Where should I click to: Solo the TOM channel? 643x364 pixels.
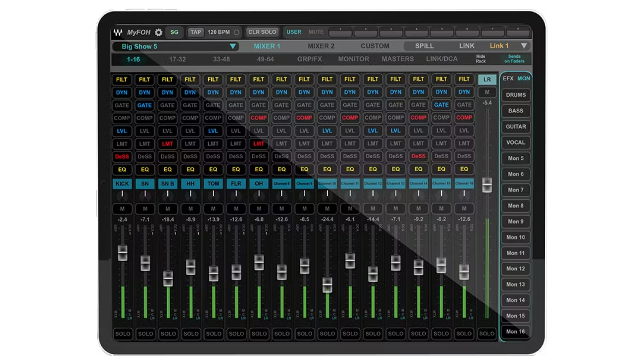point(213,334)
